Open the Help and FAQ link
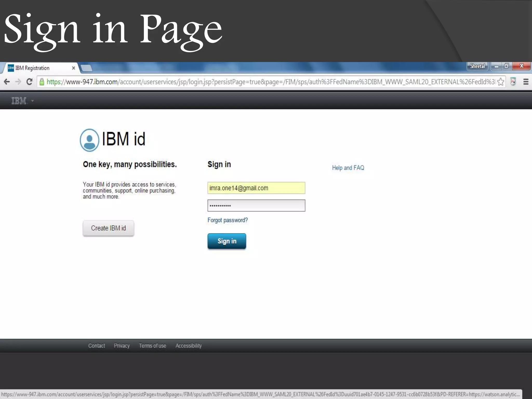The image size is (532, 399). 348,168
